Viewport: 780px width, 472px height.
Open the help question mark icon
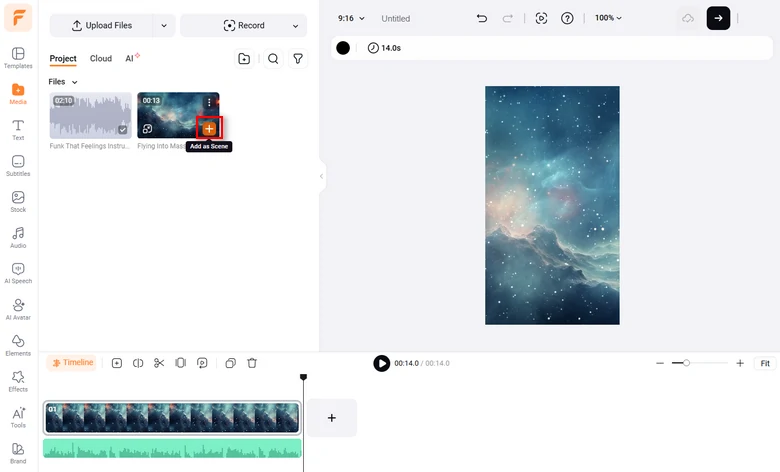click(567, 18)
